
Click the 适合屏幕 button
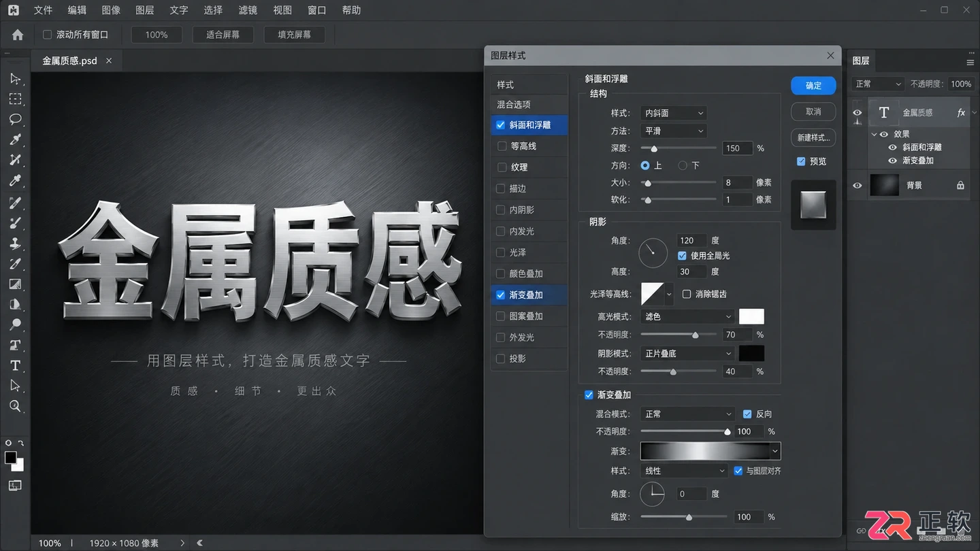pyautogui.click(x=223, y=35)
